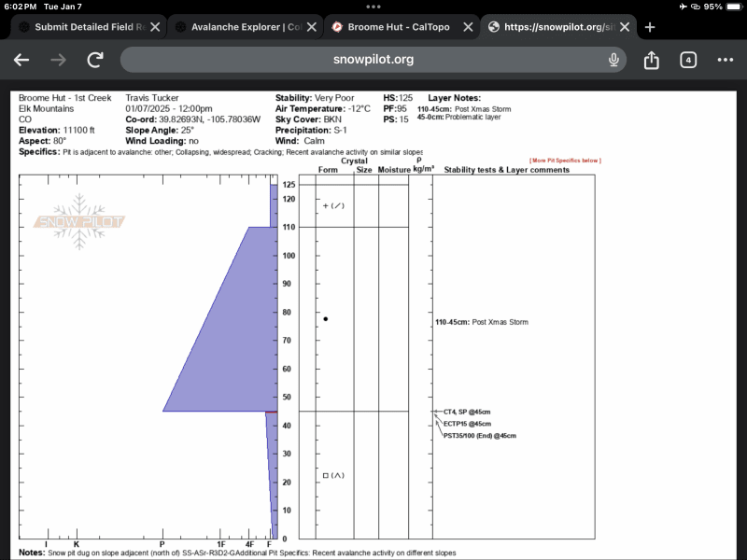747x560 pixels.
Task: Click the HS:125 value
Action: [x=398, y=98]
